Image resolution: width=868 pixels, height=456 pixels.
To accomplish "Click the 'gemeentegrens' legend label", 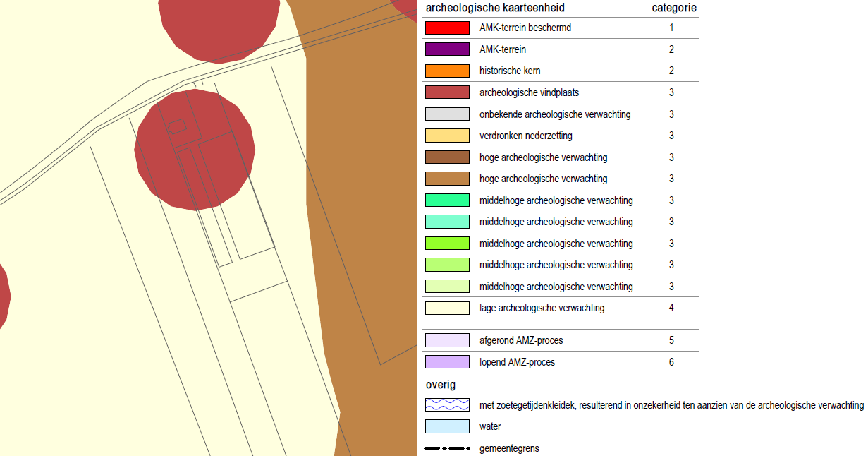I will [509, 448].
